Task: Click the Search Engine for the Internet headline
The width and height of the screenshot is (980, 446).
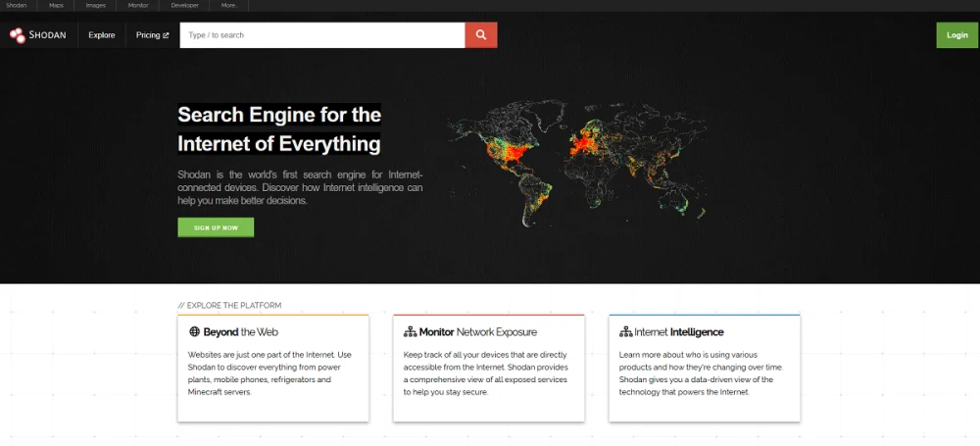Action: pyautogui.click(x=279, y=129)
